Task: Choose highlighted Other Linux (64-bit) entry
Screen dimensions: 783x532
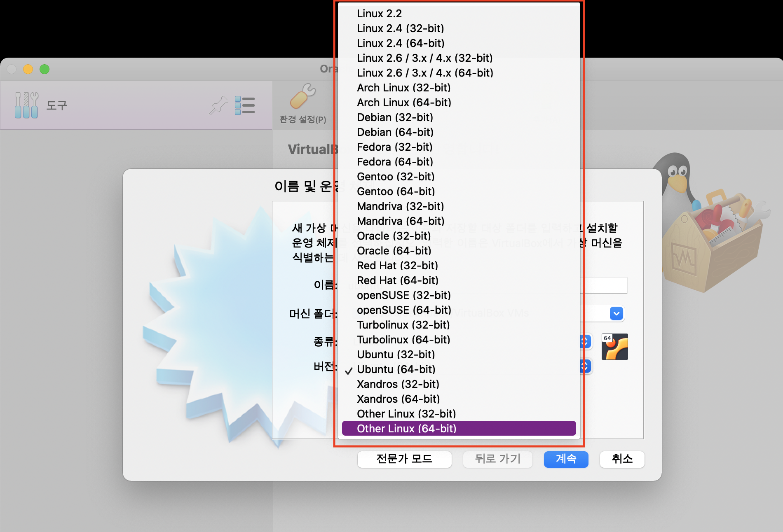Action: (x=459, y=429)
